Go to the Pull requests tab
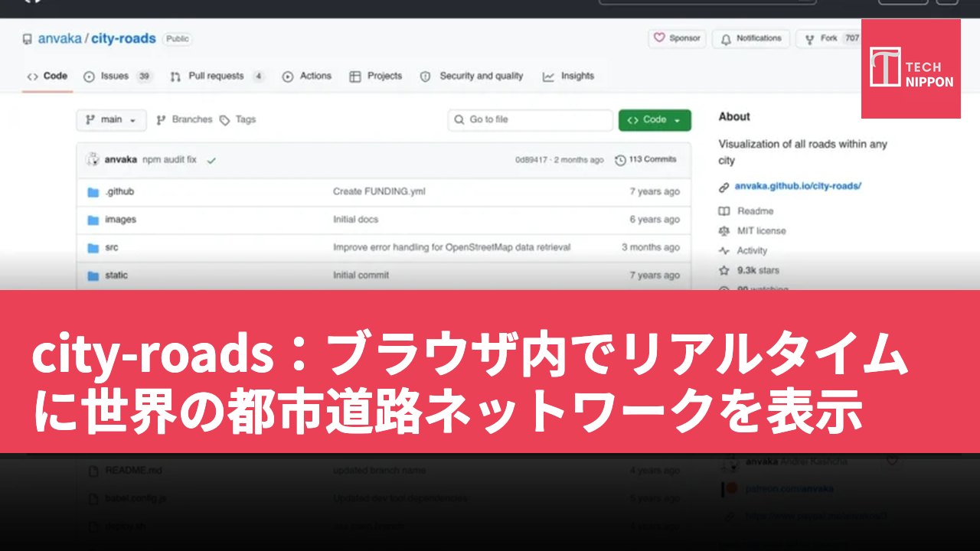 tap(217, 77)
